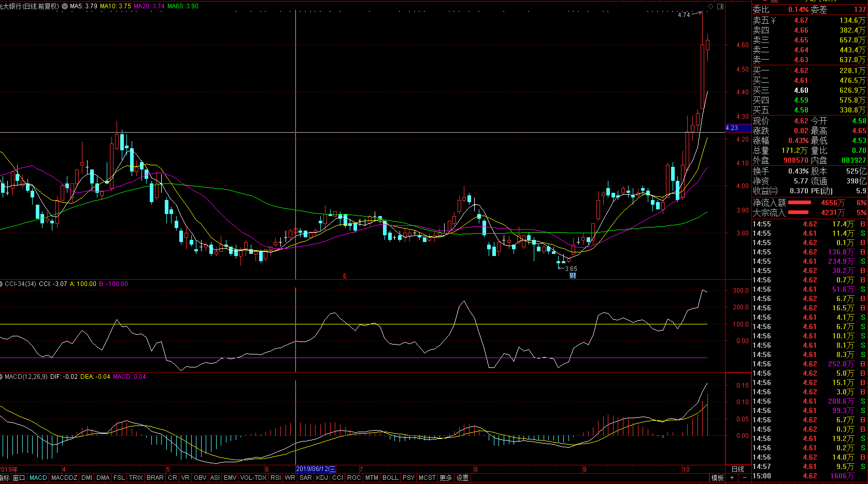Click the 委比 0.14% entry
This screenshot has height=484, width=868.
click(x=780, y=9)
